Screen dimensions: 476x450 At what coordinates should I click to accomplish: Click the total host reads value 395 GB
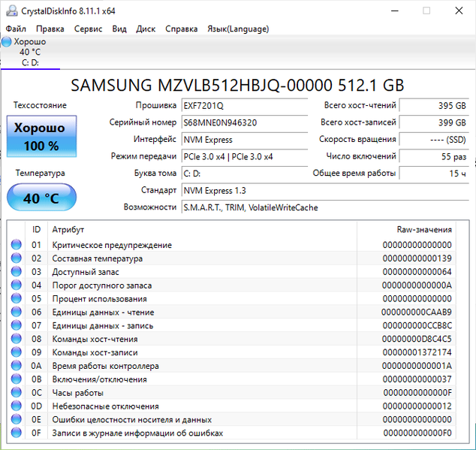coord(434,106)
